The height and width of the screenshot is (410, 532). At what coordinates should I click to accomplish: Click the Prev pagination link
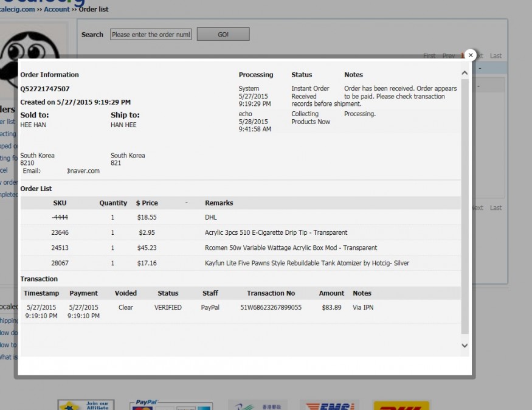point(448,56)
